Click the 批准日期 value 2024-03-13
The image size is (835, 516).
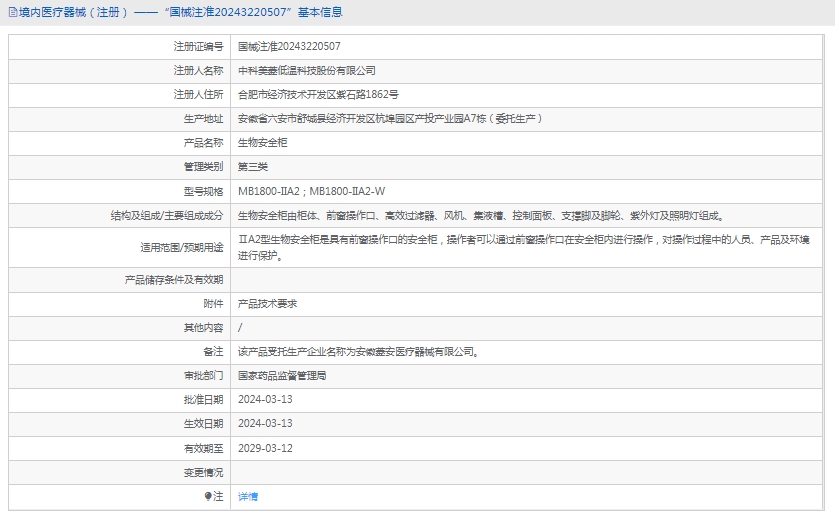coord(265,400)
